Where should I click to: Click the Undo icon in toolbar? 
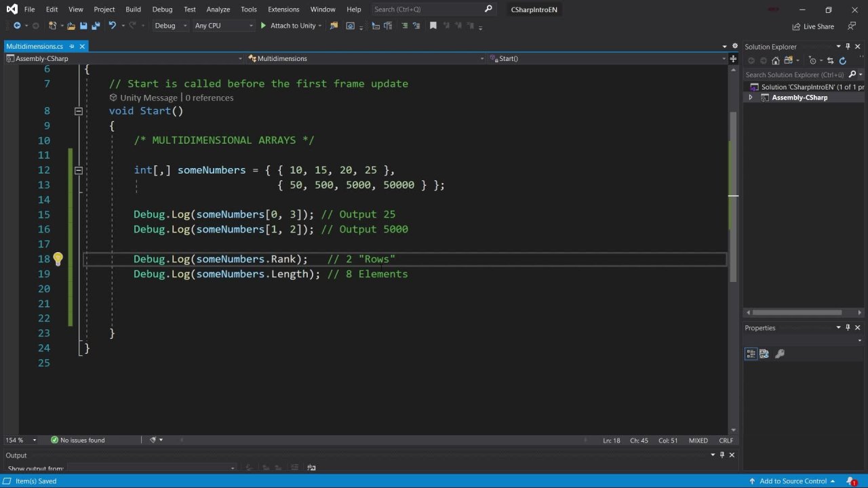click(112, 26)
